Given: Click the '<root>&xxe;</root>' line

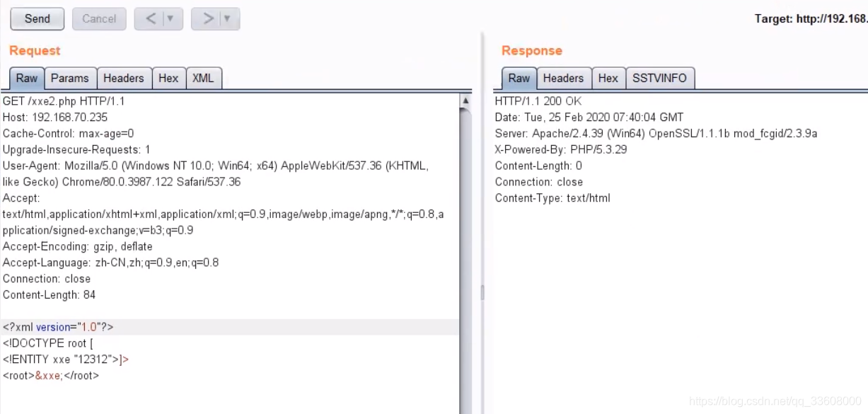Looking at the screenshot, I should tap(51, 376).
